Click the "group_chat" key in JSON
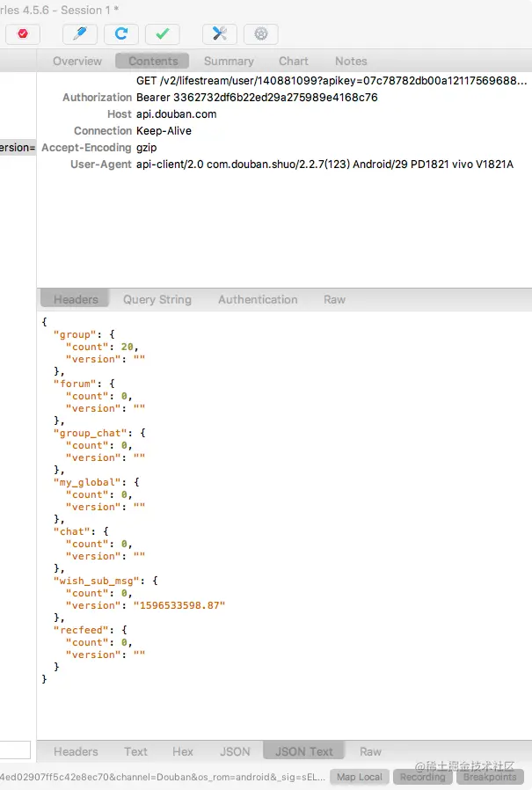Image resolution: width=532 pixels, height=790 pixels. coord(91,434)
